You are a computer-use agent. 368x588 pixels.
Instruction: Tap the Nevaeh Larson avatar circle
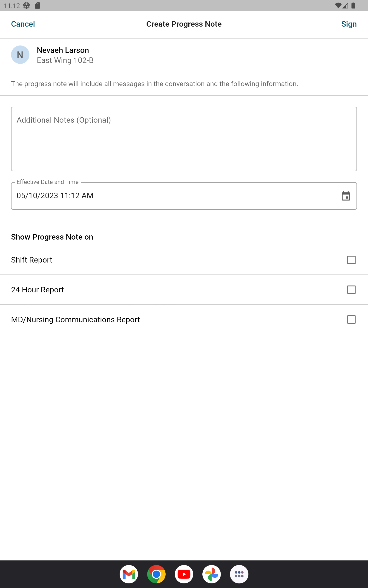click(20, 55)
